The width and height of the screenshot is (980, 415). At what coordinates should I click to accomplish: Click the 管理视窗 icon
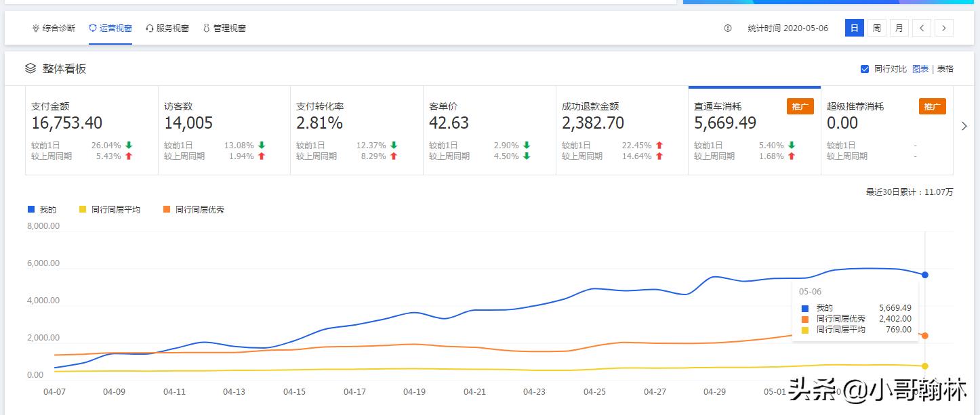207,28
